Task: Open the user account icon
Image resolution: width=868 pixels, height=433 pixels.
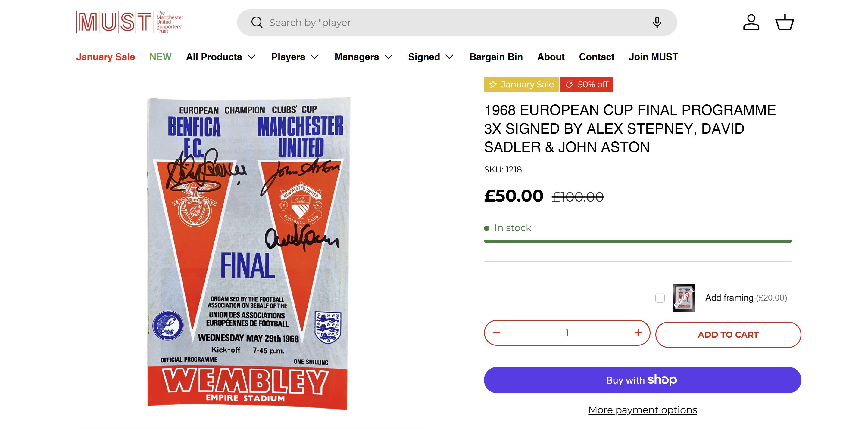Action: (x=751, y=23)
